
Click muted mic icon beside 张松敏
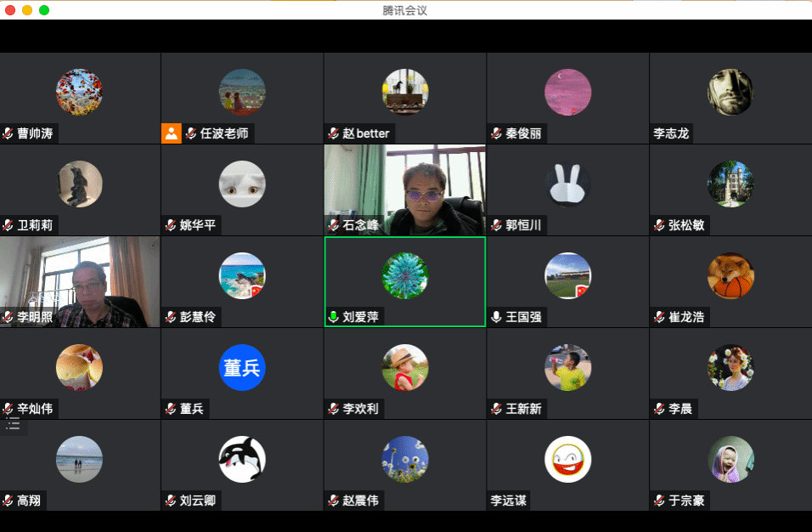(x=659, y=225)
